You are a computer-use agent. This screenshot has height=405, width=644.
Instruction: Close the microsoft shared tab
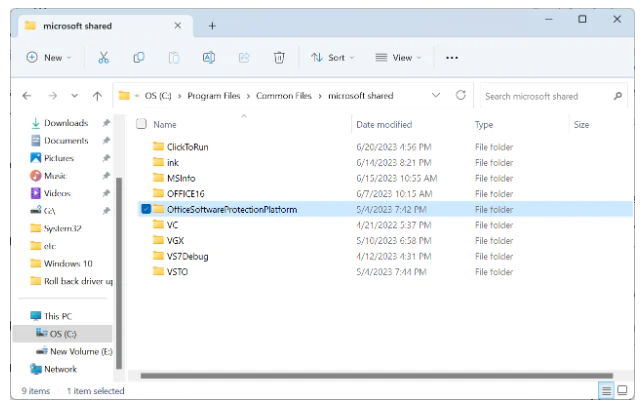point(177,25)
